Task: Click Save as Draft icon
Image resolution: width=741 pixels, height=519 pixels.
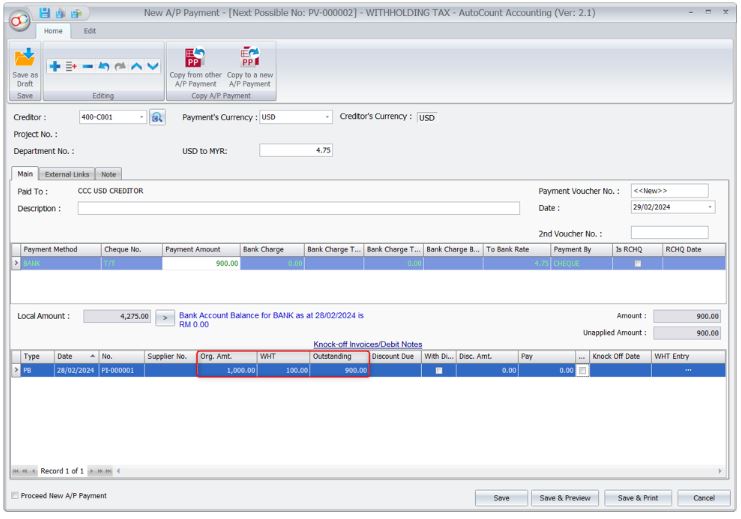Action: click(25, 67)
